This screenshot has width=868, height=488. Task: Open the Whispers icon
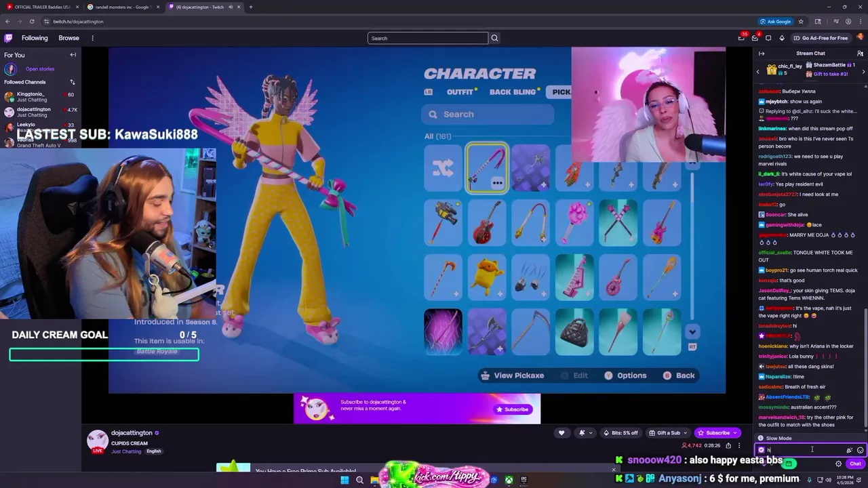(768, 38)
